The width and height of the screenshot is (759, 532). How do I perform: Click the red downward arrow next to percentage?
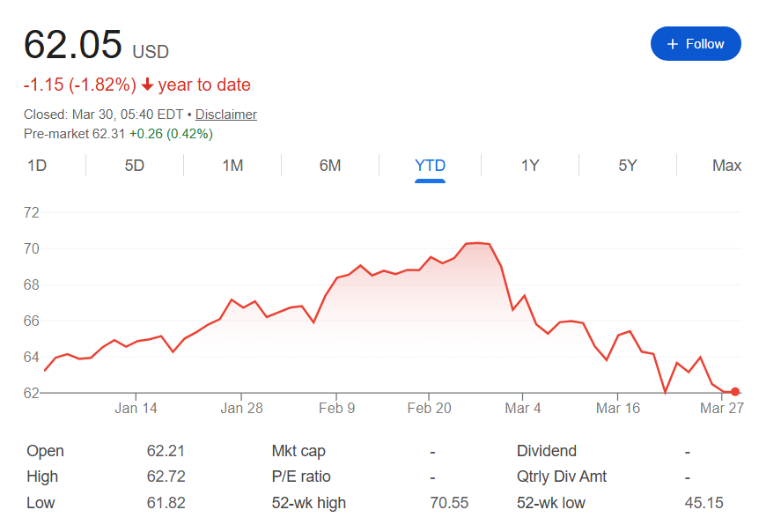(x=147, y=85)
